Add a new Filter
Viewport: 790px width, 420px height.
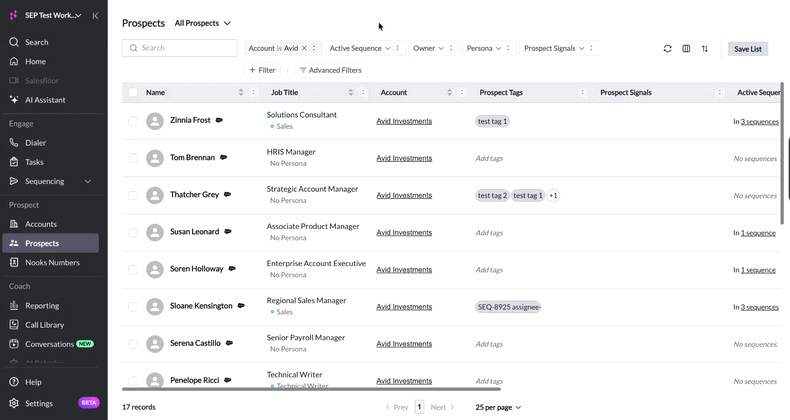tap(262, 70)
